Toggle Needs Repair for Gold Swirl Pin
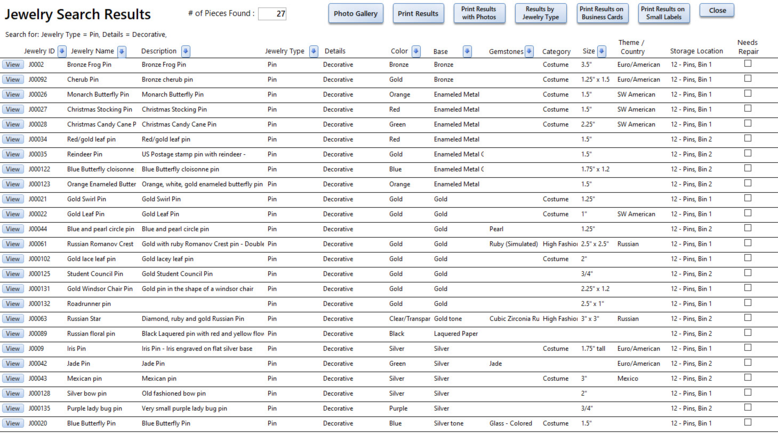The width and height of the screenshot is (778, 433). 748,198
